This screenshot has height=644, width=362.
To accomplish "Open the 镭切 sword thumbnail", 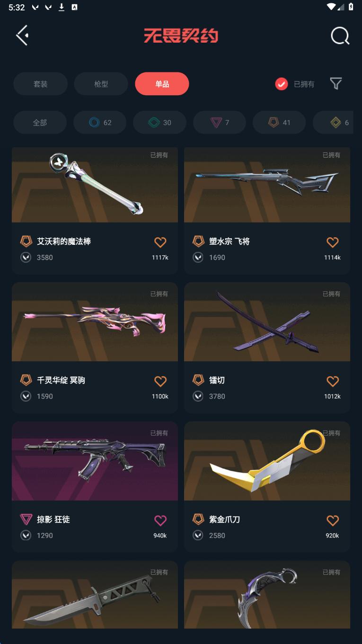I will (x=267, y=322).
